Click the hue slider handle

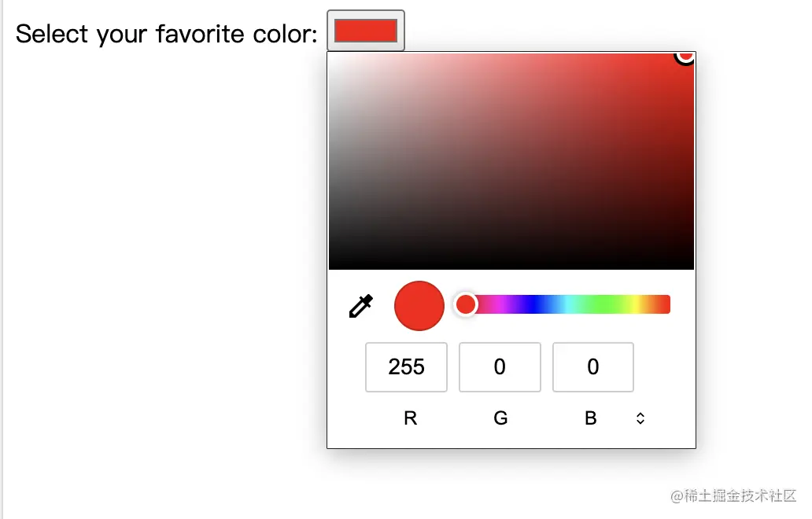tap(465, 304)
